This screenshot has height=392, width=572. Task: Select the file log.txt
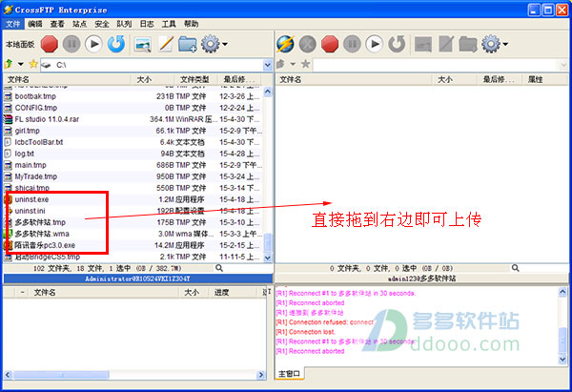(x=133, y=154)
